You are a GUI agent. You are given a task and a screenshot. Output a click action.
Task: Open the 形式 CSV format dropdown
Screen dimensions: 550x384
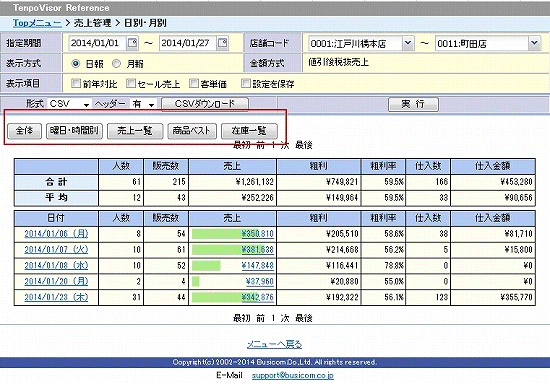[69, 104]
